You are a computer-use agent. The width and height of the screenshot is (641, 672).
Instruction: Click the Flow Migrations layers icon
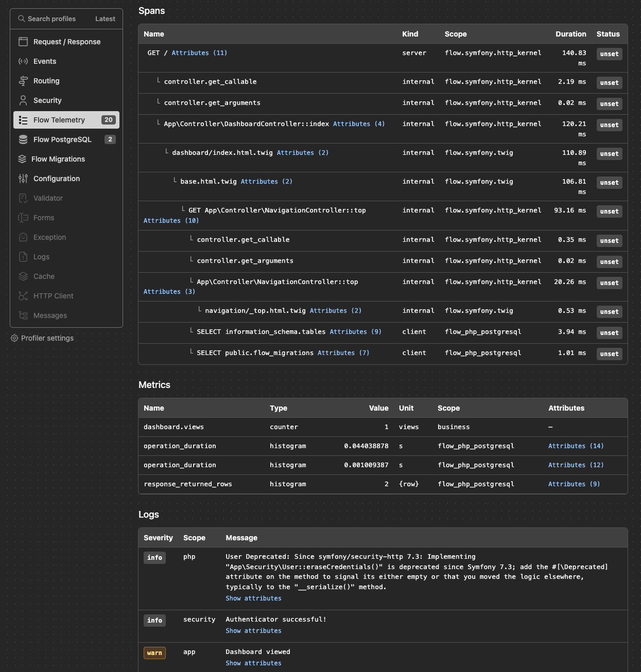(22, 159)
